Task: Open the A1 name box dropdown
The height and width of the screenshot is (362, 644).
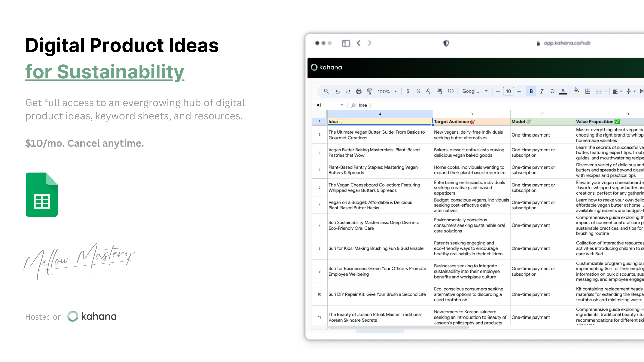Action: [x=342, y=105]
